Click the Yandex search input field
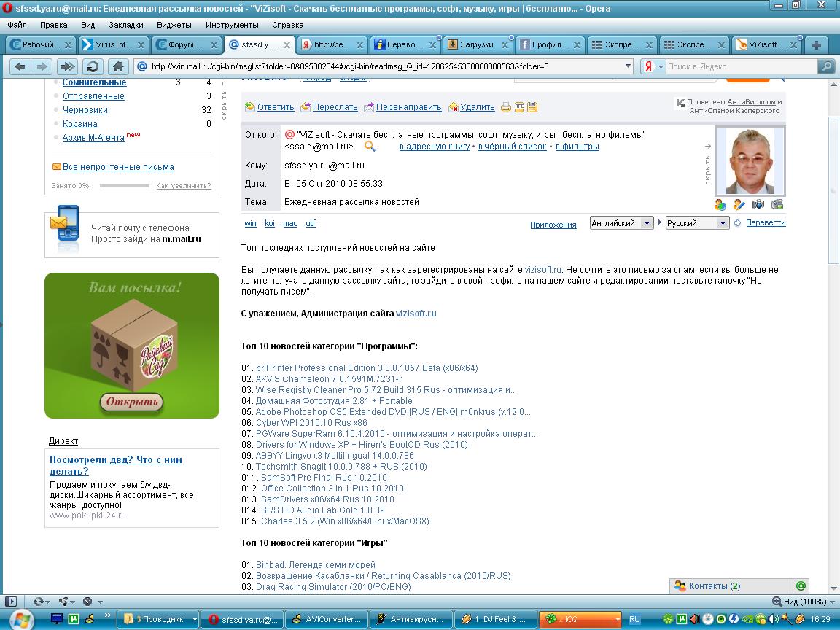The image size is (840, 630). coord(742,66)
